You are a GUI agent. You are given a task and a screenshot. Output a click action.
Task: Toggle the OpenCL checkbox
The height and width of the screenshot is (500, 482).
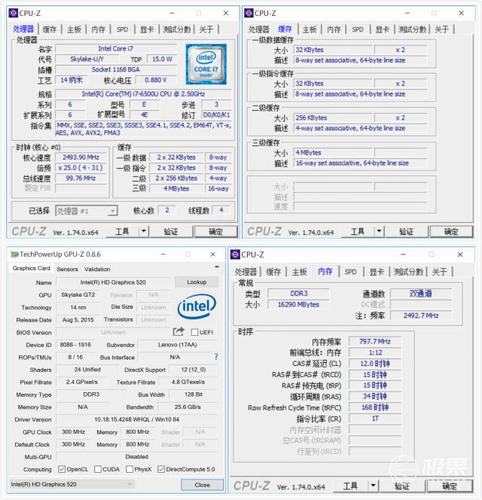click(61, 469)
